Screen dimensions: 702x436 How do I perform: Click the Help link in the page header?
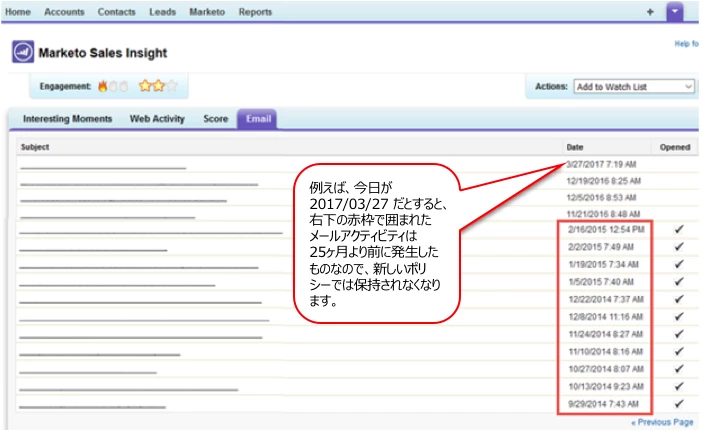pos(686,43)
